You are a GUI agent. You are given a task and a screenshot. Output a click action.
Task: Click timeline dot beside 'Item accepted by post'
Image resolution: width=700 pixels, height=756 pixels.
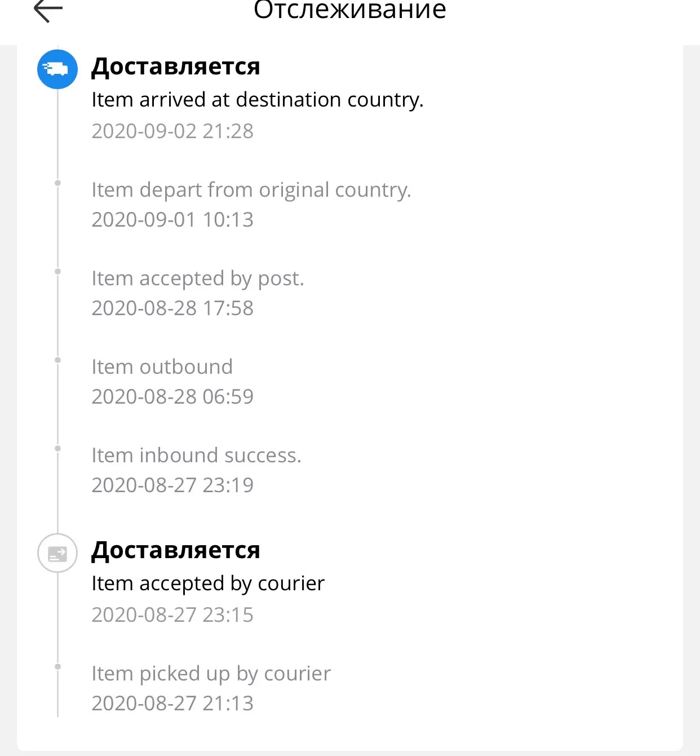[x=57, y=271]
